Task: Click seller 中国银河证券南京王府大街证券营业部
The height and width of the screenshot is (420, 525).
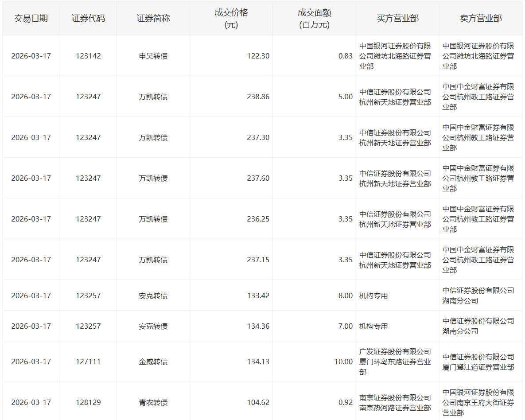Action: pyautogui.click(x=478, y=402)
